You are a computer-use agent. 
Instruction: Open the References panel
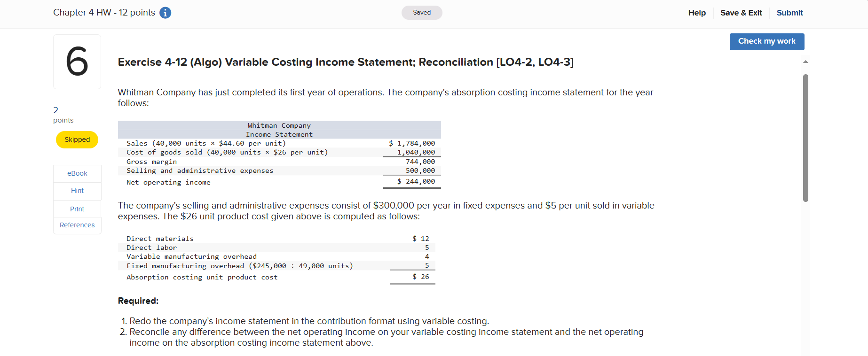click(77, 225)
